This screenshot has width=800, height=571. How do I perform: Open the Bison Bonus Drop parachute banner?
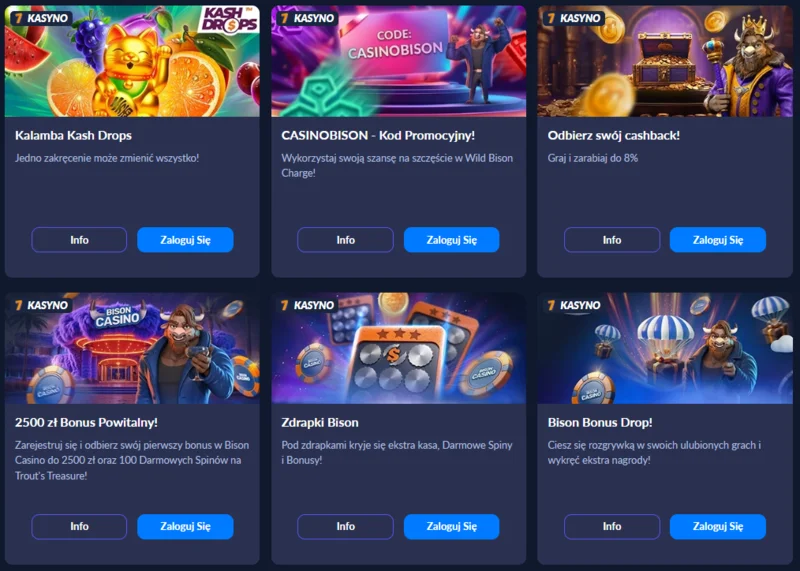click(665, 348)
